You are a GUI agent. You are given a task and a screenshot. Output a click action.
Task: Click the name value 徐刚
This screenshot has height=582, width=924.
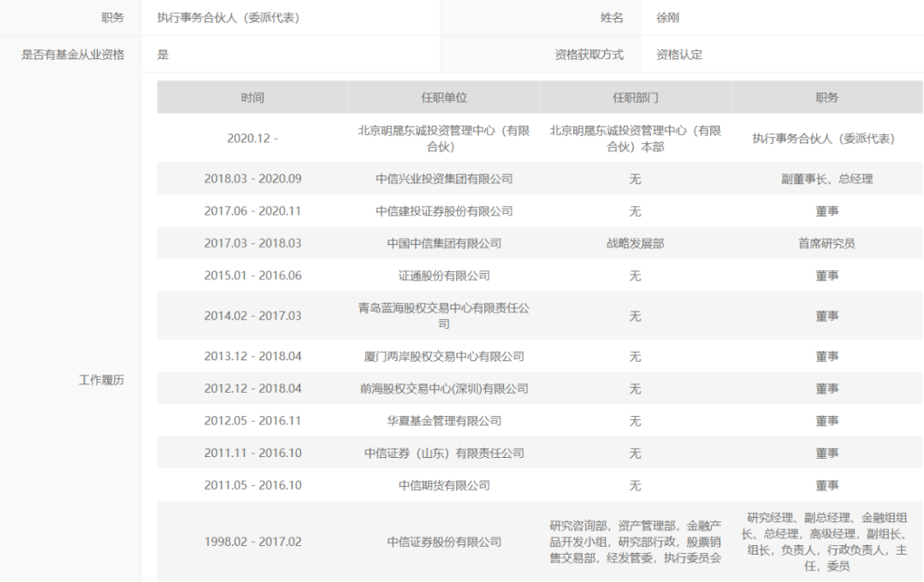tap(667, 18)
